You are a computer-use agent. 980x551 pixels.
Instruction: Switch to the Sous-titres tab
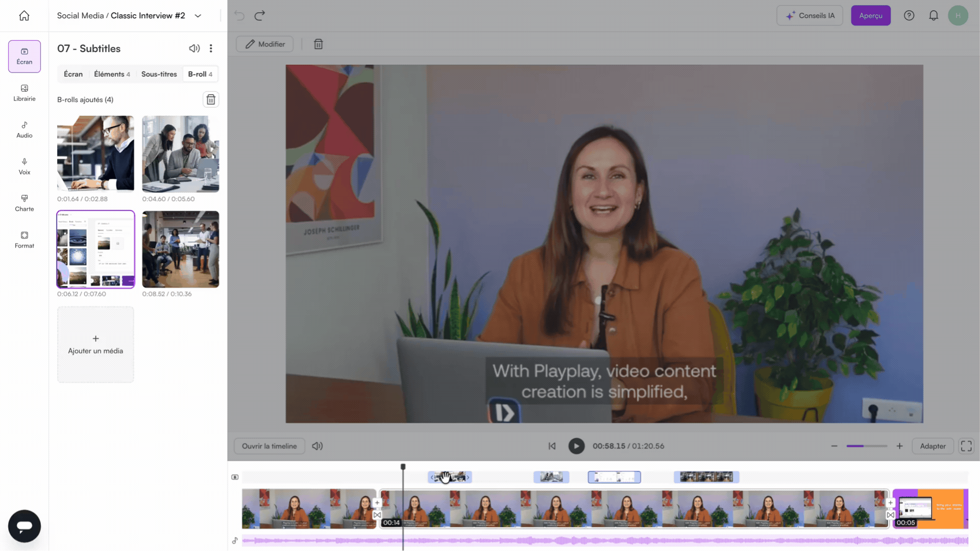[159, 74]
